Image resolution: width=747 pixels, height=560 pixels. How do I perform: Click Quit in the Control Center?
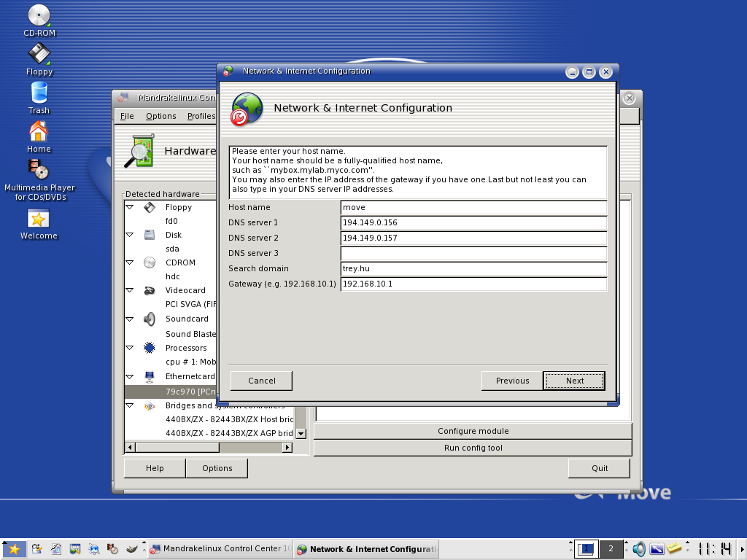point(600,468)
